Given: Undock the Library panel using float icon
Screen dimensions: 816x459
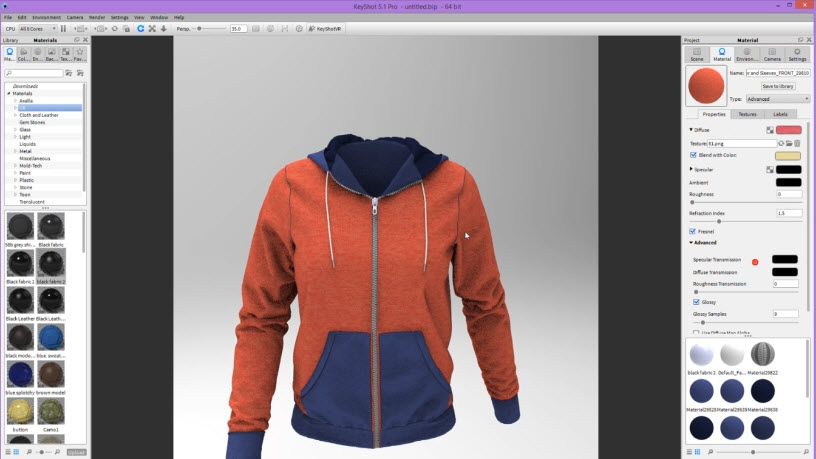Looking at the screenshot, I should (x=77, y=40).
